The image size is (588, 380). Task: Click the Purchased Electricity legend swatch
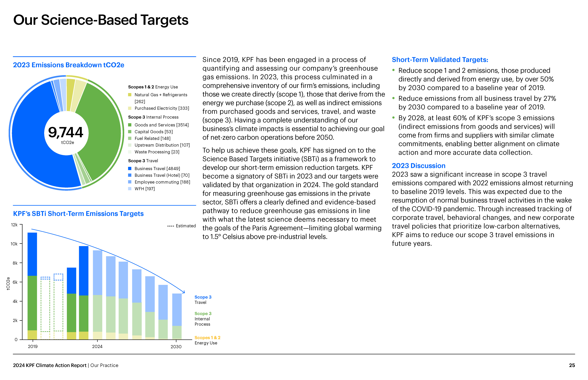pos(130,108)
